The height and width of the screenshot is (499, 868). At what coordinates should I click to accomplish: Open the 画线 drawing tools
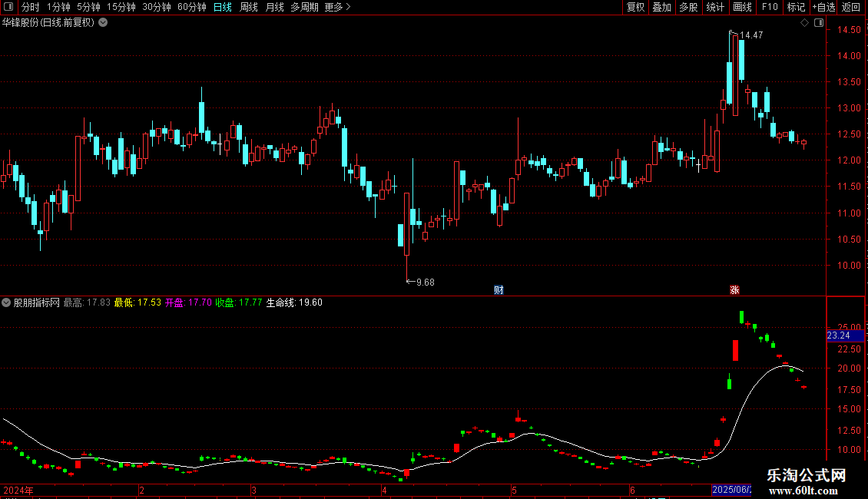coord(742,7)
